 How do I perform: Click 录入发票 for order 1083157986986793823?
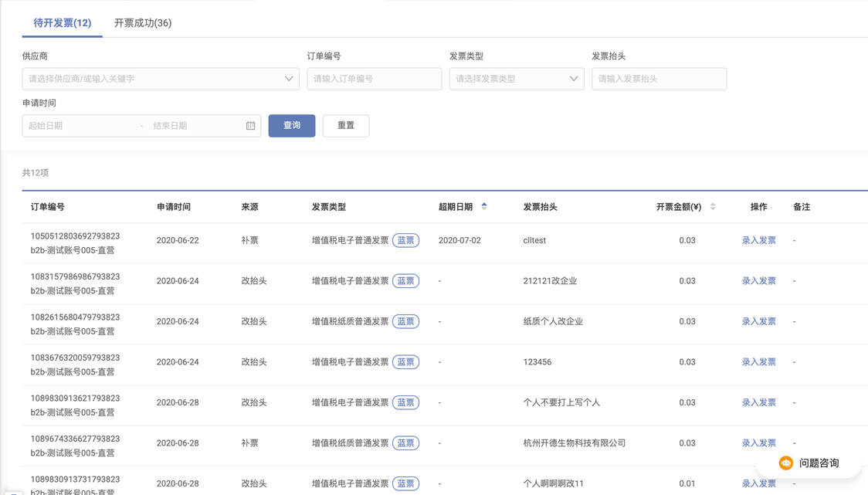(759, 281)
